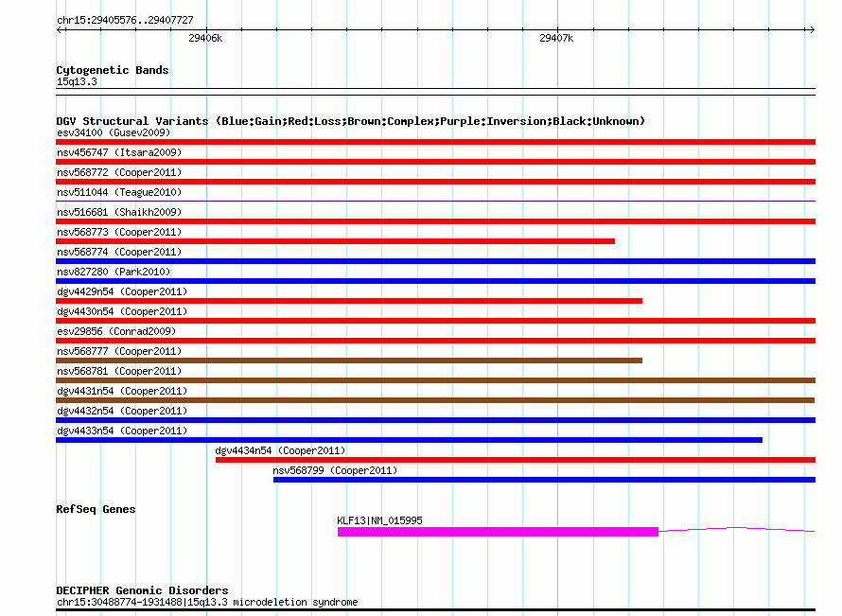Image resolution: width=842 pixels, height=616 pixels.
Task: Click the 29407k ruler tick label
Action: 556,38
